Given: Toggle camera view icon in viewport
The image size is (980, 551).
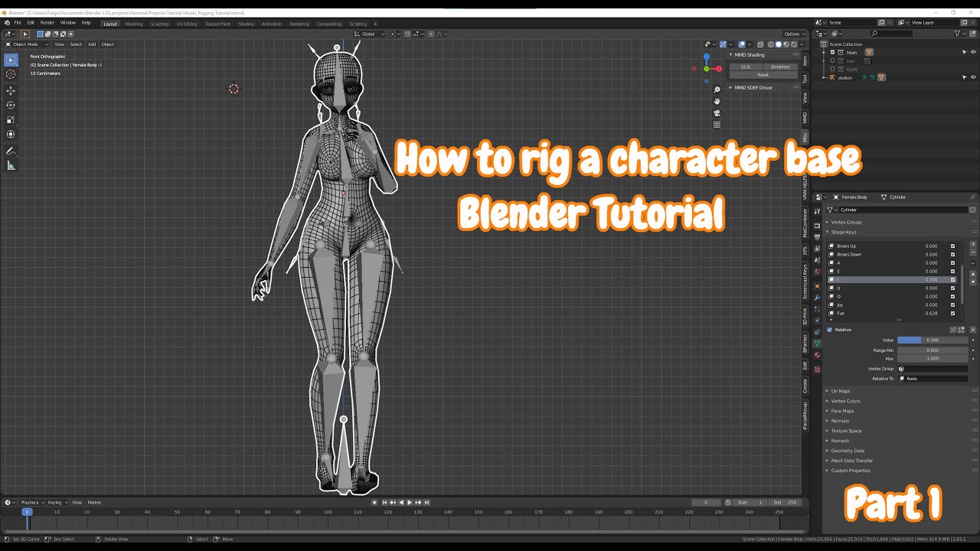Looking at the screenshot, I should [x=717, y=112].
